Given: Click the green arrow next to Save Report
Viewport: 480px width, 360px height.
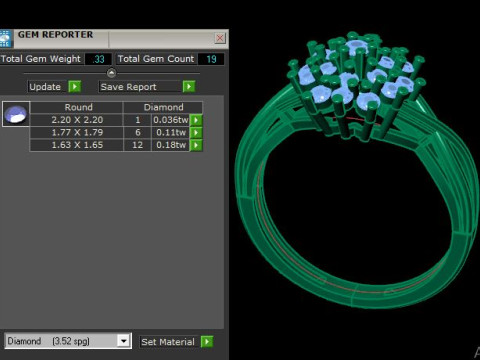Looking at the screenshot, I should [189, 87].
